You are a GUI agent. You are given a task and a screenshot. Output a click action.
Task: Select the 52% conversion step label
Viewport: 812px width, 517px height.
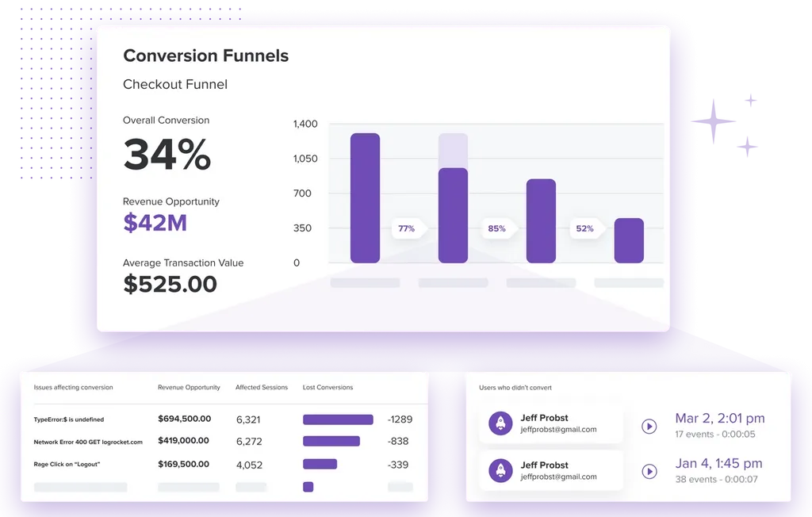click(584, 228)
